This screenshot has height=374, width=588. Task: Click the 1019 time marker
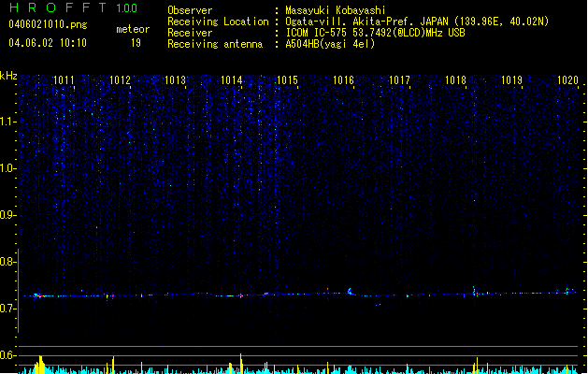pos(512,80)
